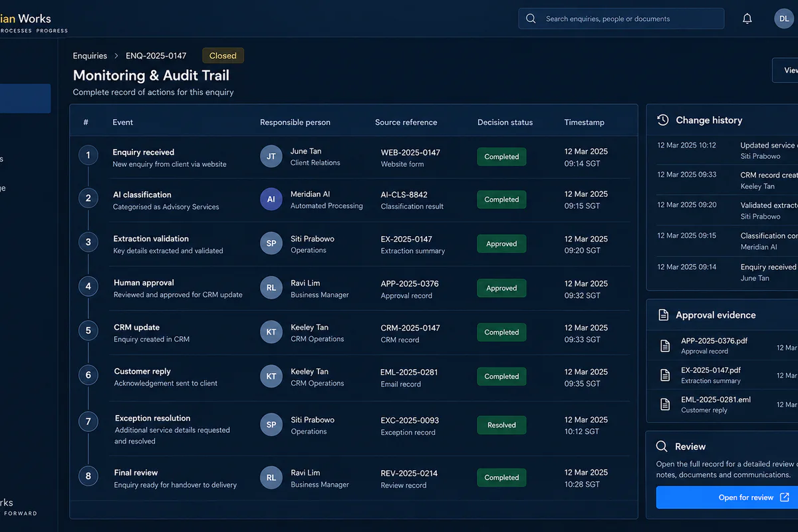
Task: Click the Completed badge for CRM update
Action: [501, 332]
